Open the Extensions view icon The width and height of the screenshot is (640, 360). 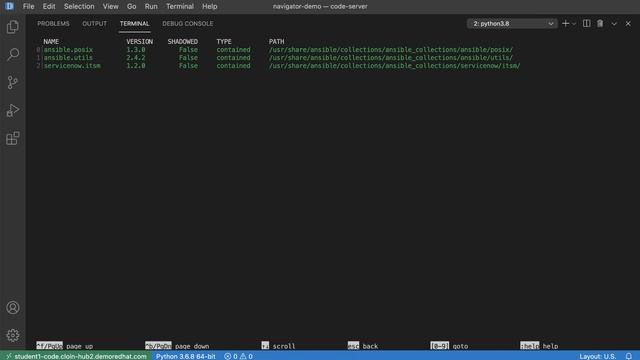click(x=13, y=138)
